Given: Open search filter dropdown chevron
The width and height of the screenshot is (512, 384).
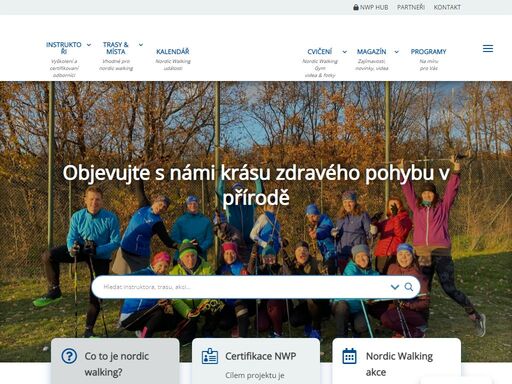Looking at the screenshot, I should [395, 287].
